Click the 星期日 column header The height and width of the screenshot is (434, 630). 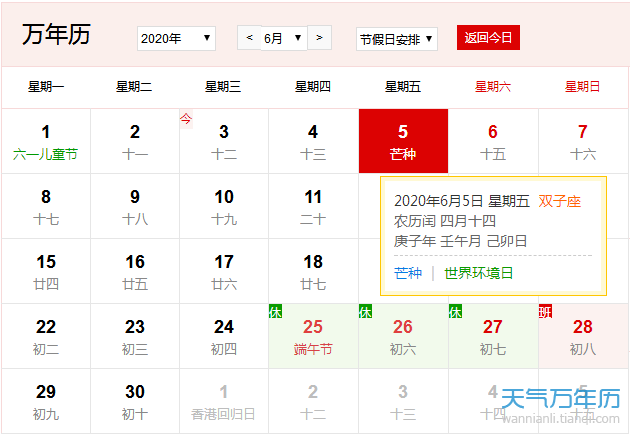click(x=582, y=87)
